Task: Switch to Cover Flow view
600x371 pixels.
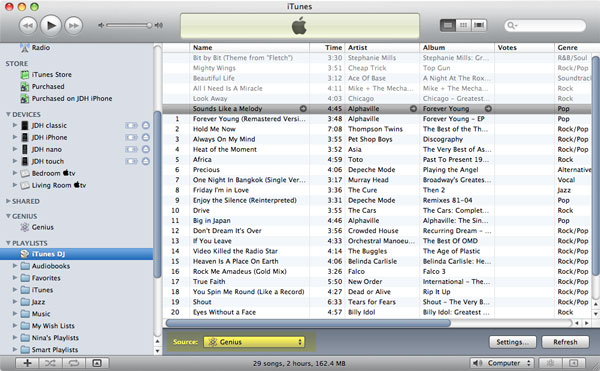Action: pos(479,25)
